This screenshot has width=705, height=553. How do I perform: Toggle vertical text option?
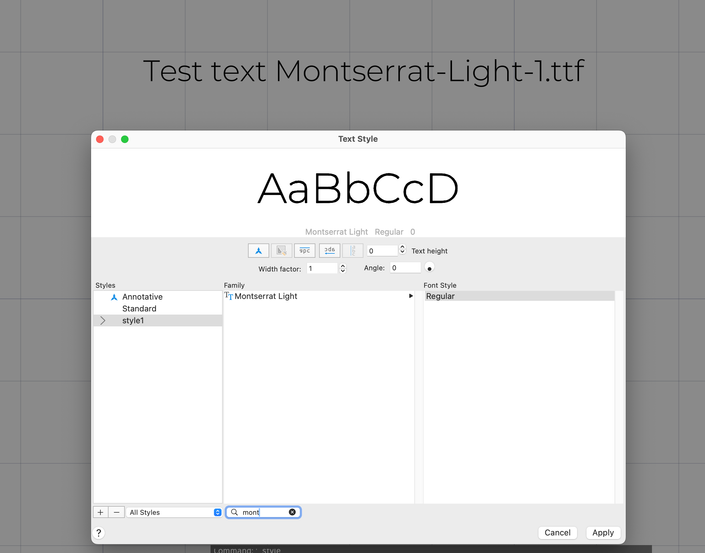(x=353, y=250)
